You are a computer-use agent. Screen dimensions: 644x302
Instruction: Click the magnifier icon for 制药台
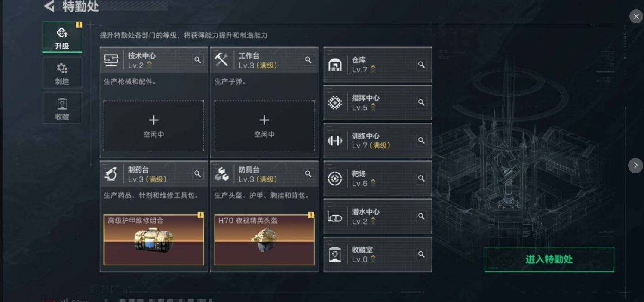197,174
